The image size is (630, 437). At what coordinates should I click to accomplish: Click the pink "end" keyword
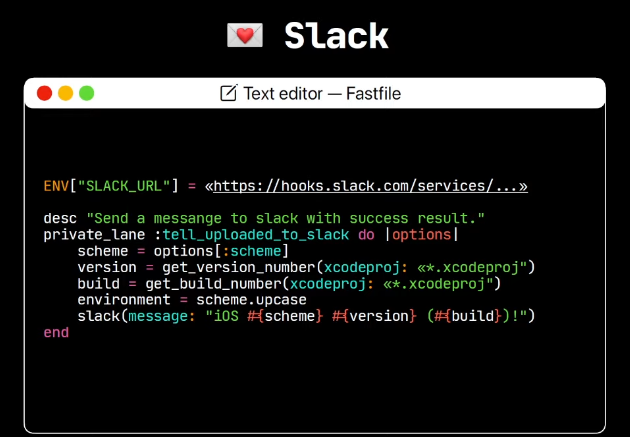tap(56, 333)
